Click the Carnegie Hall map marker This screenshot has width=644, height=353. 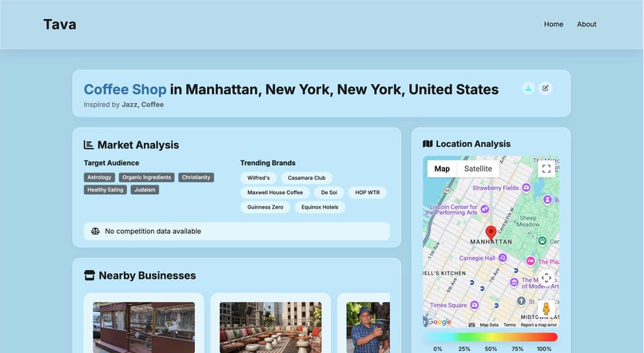pos(503,258)
